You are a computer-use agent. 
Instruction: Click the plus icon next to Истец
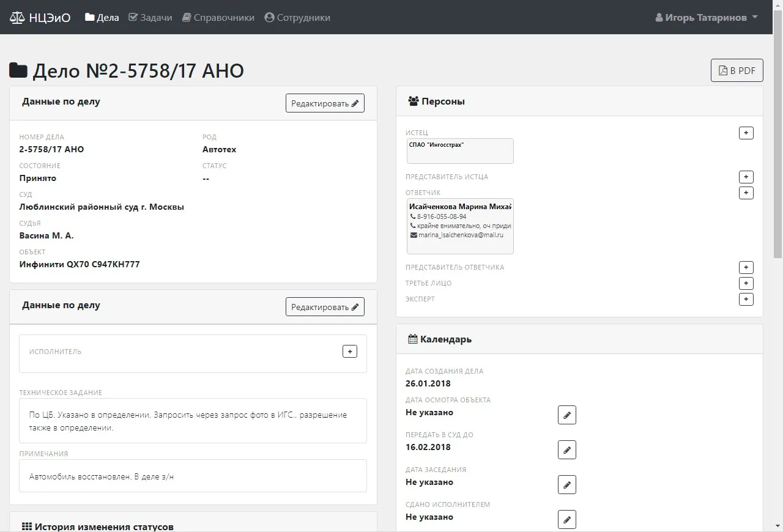coord(746,133)
